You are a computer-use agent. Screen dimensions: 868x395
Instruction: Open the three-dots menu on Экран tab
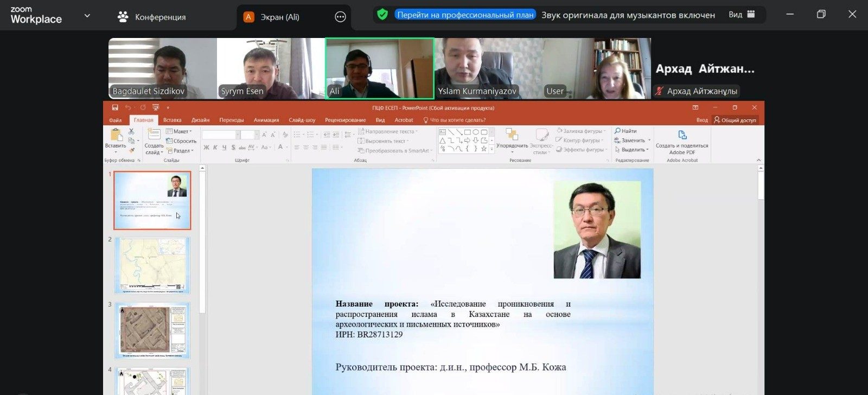click(x=340, y=17)
